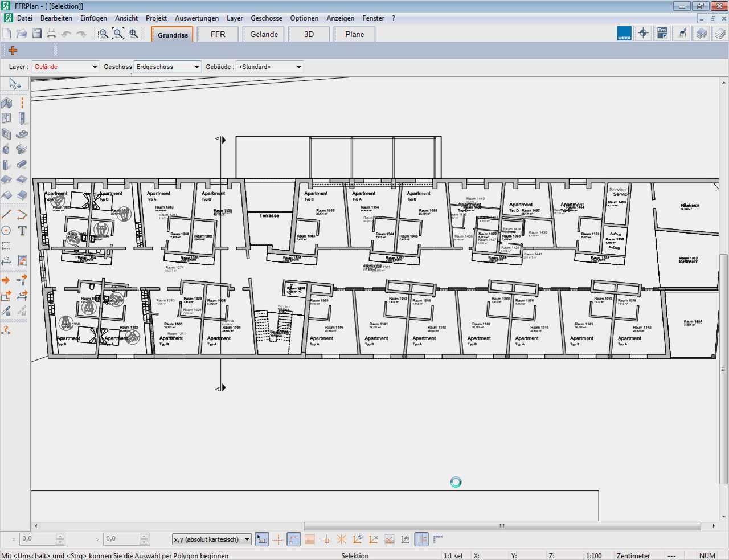Select the eyedropper pipette tool
Viewport: 729px width, 560px height.
pyautogui.click(x=6, y=311)
